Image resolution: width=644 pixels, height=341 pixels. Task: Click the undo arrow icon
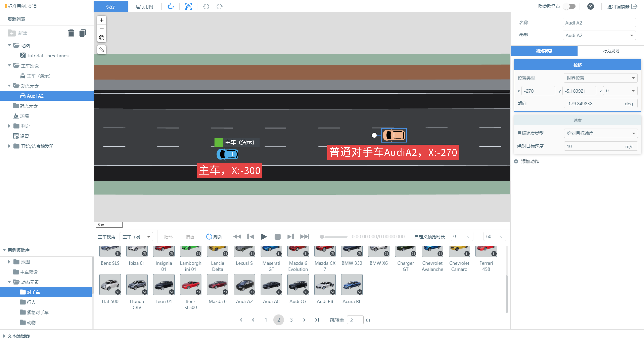pyautogui.click(x=206, y=7)
